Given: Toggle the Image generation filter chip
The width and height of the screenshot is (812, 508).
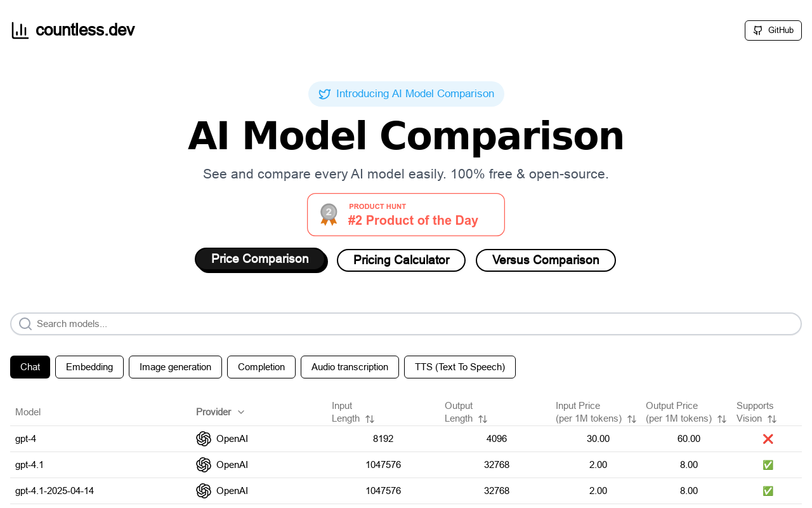Looking at the screenshot, I should pos(175,367).
